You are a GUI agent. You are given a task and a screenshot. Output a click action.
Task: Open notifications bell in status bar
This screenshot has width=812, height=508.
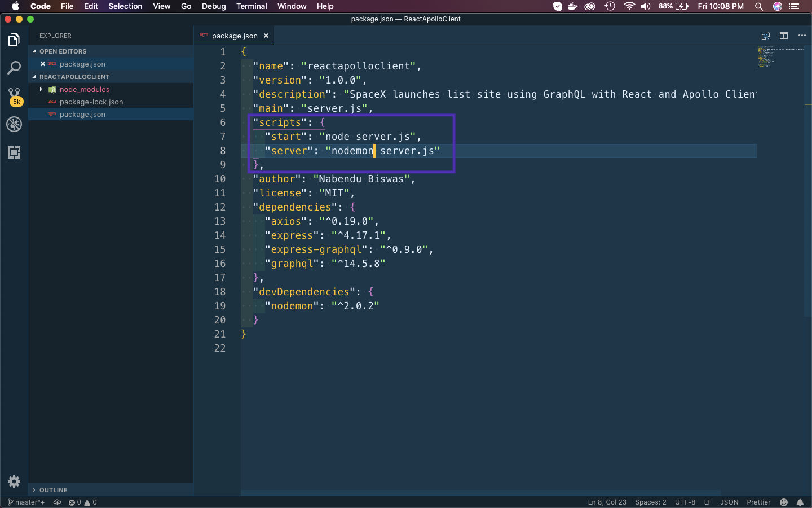[x=800, y=502]
